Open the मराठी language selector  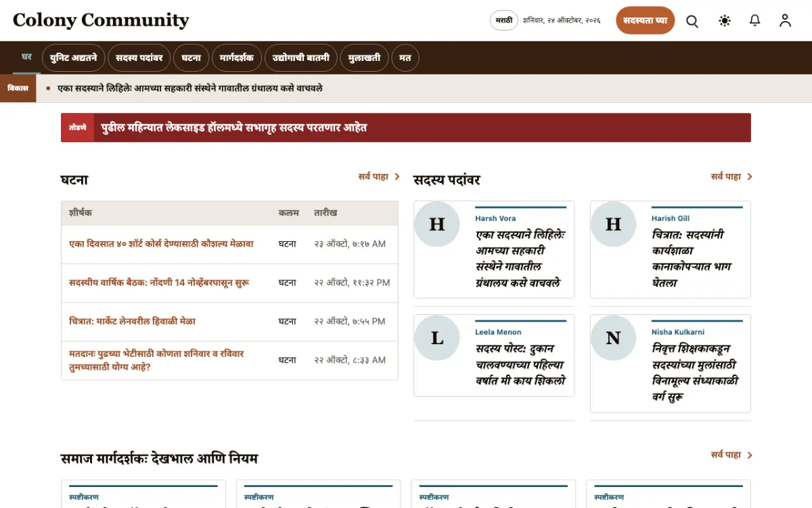click(504, 21)
